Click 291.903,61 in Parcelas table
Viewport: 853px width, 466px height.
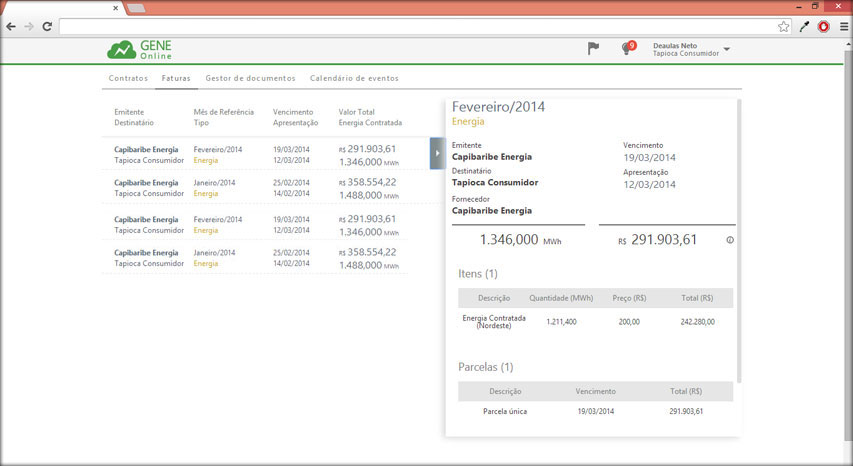(x=686, y=412)
